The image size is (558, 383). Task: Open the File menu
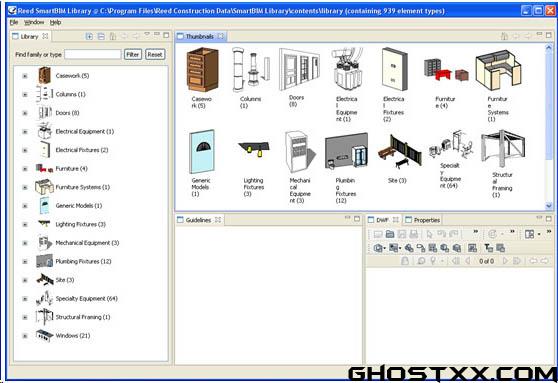pos(14,22)
